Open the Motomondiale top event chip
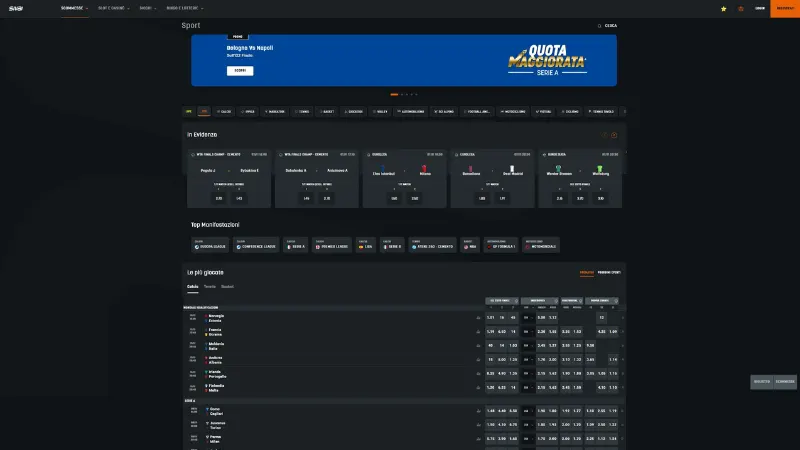The height and width of the screenshot is (450, 800). (541, 245)
